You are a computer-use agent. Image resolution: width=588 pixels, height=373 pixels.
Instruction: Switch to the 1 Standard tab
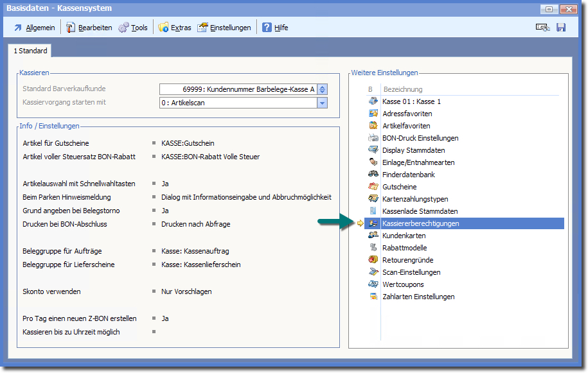[29, 51]
